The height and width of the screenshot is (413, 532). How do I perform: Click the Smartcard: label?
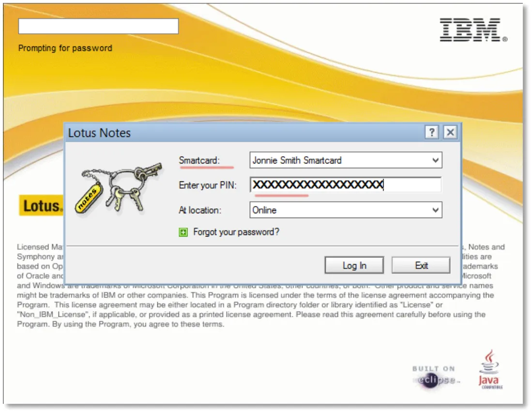click(199, 160)
